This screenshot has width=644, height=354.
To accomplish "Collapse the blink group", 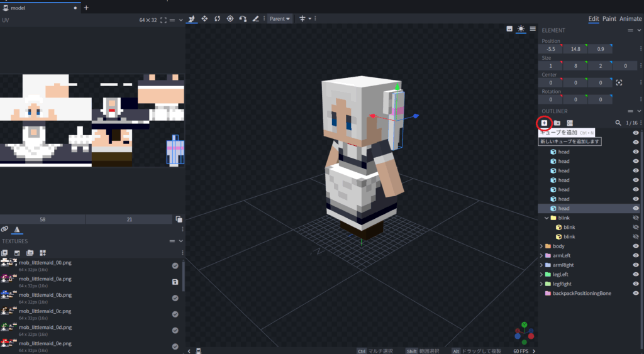I will click(x=547, y=218).
